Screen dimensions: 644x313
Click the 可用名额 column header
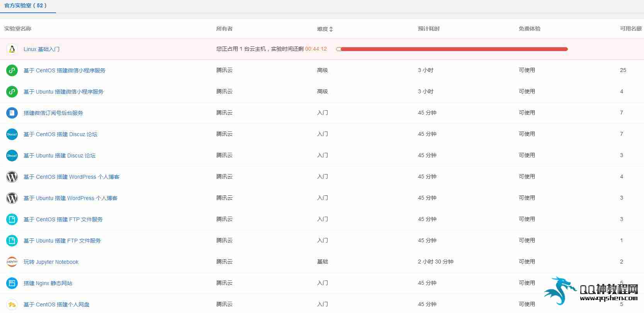pyautogui.click(x=631, y=29)
